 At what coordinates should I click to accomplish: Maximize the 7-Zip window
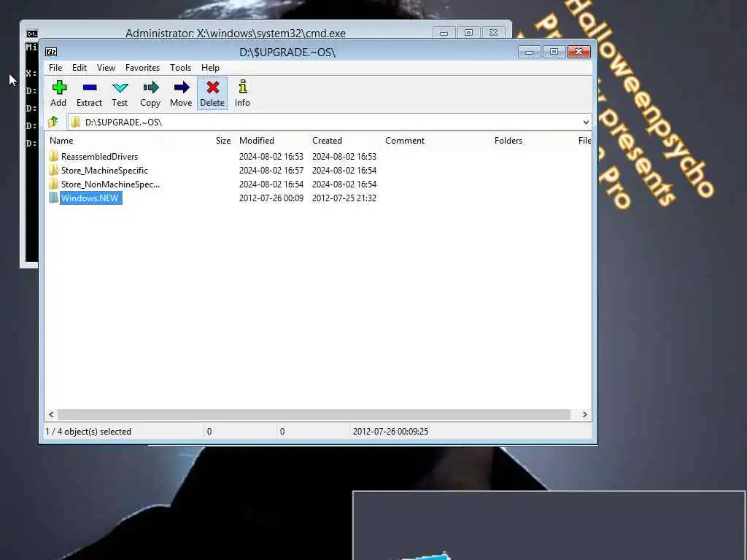(554, 52)
